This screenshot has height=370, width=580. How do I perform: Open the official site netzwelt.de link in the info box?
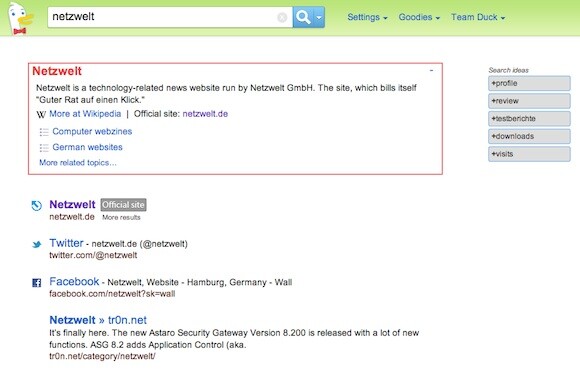click(x=205, y=114)
